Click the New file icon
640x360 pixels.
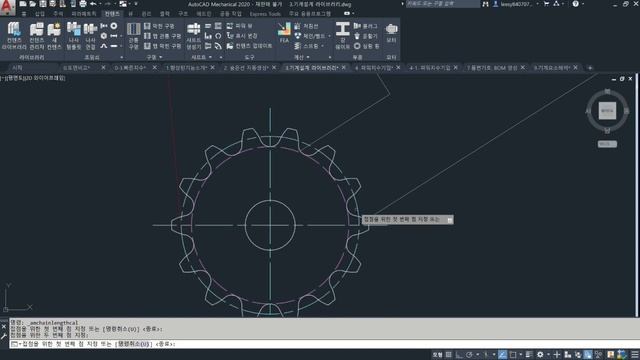23,4
